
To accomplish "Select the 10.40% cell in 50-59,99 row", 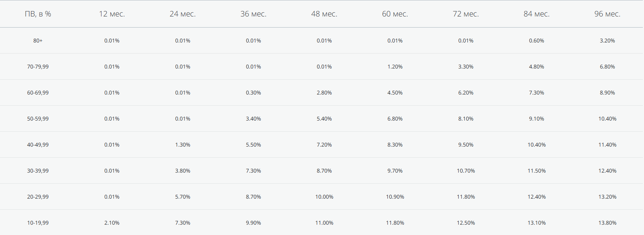I will (x=607, y=119).
